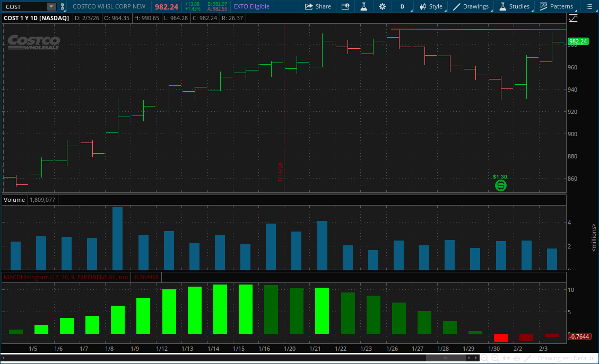Click the -0.764468 MACD value in header
This screenshot has width=599, height=364.
click(x=146, y=277)
